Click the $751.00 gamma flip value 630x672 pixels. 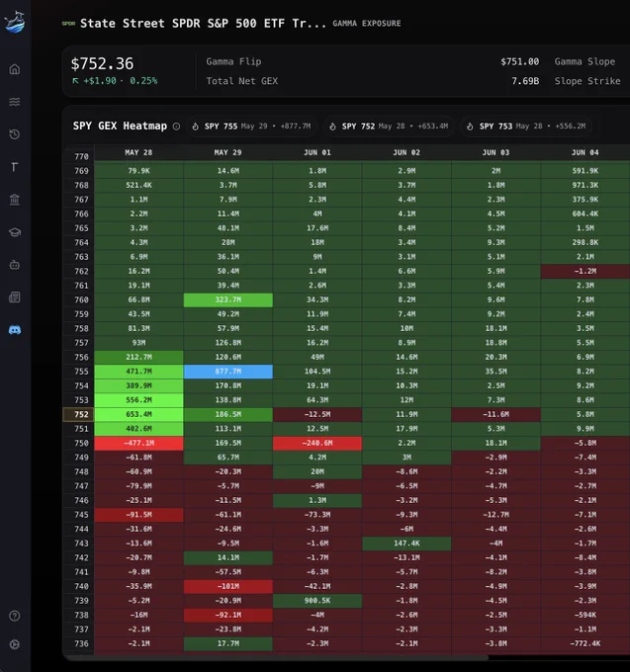click(x=520, y=61)
